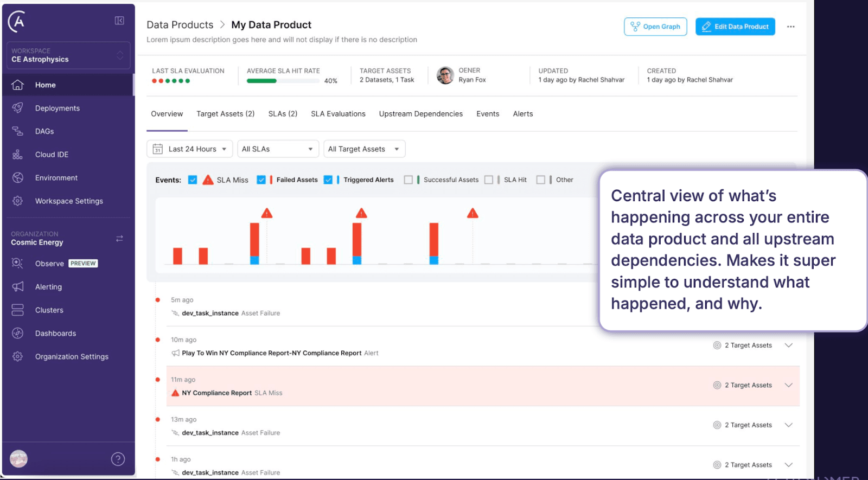
Task: Click the Open Graph button
Action: (x=655, y=27)
